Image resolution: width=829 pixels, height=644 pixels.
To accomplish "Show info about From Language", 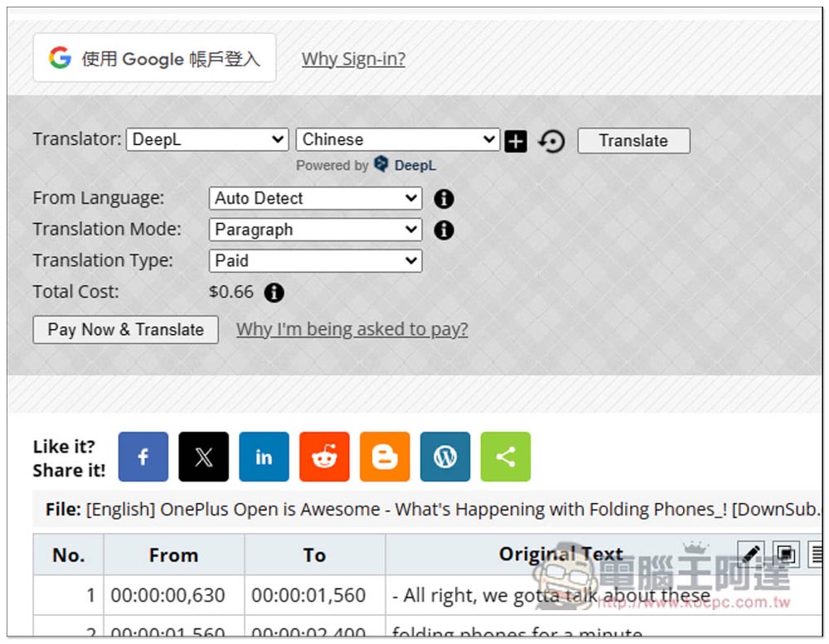I will coord(444,199).
